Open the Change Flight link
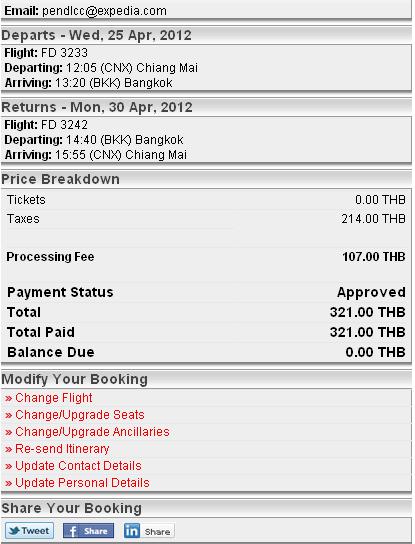415x544 pixels. click(x=54, y=398)
